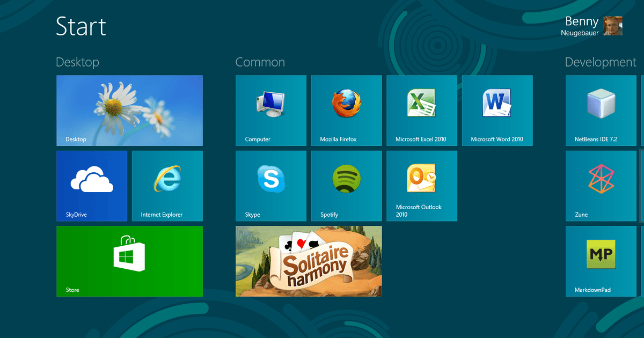Click the Benny Neugebauer user name
The width and height of the screenshot is (644, 338).
point(580,26)
